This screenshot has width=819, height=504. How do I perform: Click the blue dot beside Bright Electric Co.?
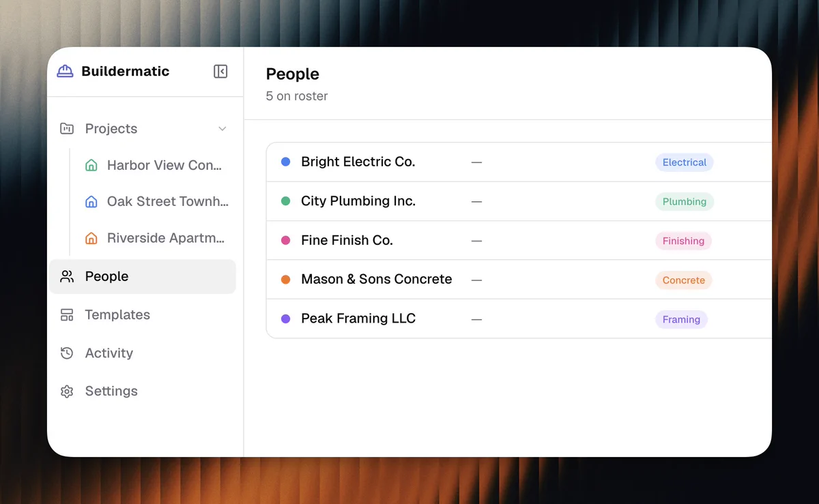[286, 162]
